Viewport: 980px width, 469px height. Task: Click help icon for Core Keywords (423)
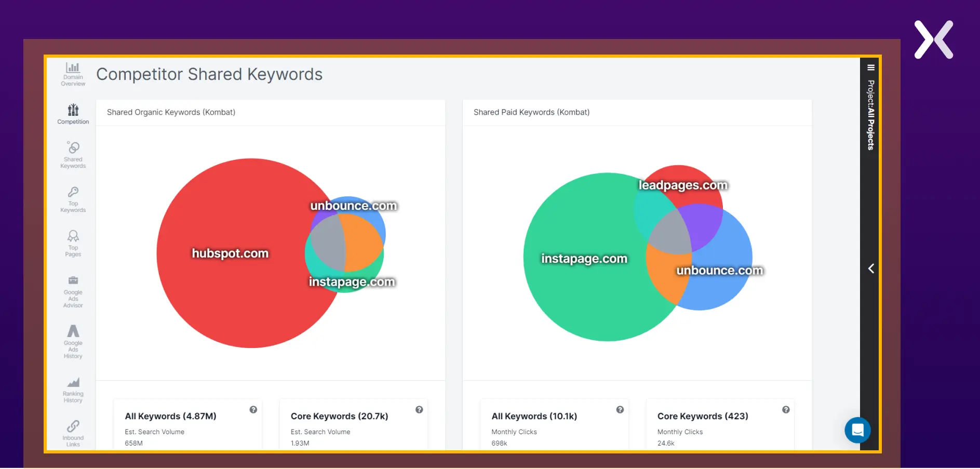pos(786,410)
